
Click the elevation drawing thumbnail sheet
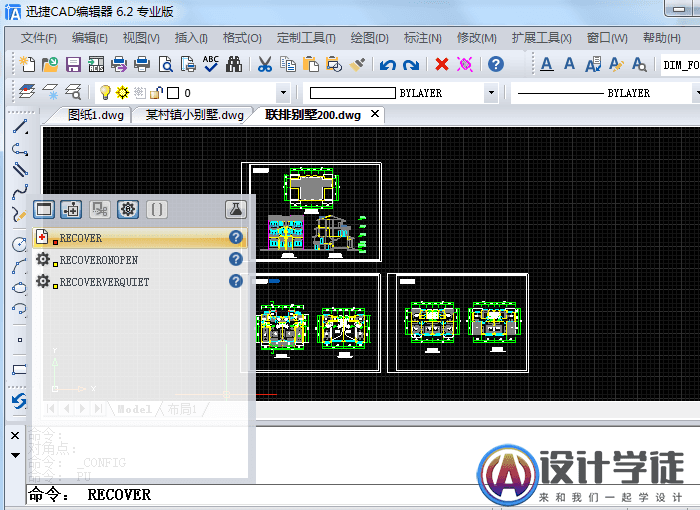tap(311, 212)
